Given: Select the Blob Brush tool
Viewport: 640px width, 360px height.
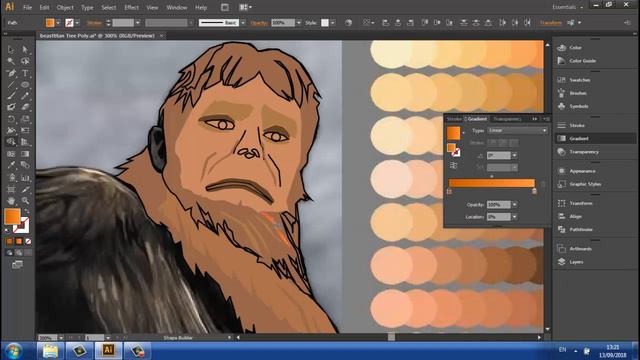Looking at the screenshot, I should coord(11,107).
